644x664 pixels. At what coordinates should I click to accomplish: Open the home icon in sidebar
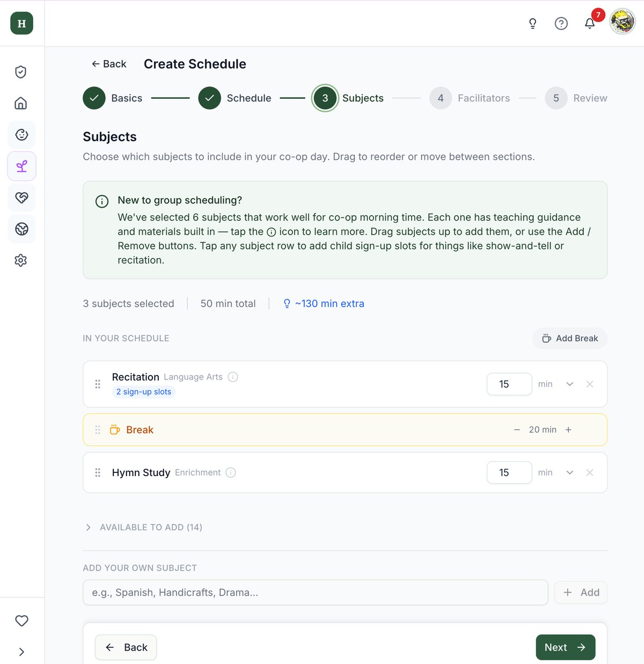tap(21, 103)
